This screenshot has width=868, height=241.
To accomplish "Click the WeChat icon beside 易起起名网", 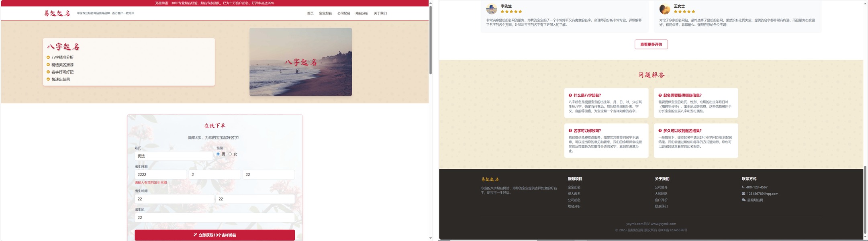I will click(x=743, y=200).
